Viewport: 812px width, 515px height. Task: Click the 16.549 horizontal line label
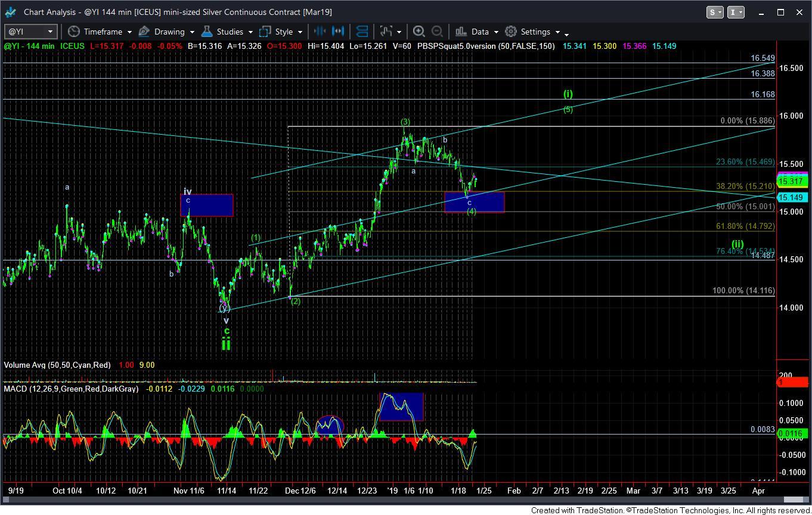pyautogui.click(x=763, y=58)
